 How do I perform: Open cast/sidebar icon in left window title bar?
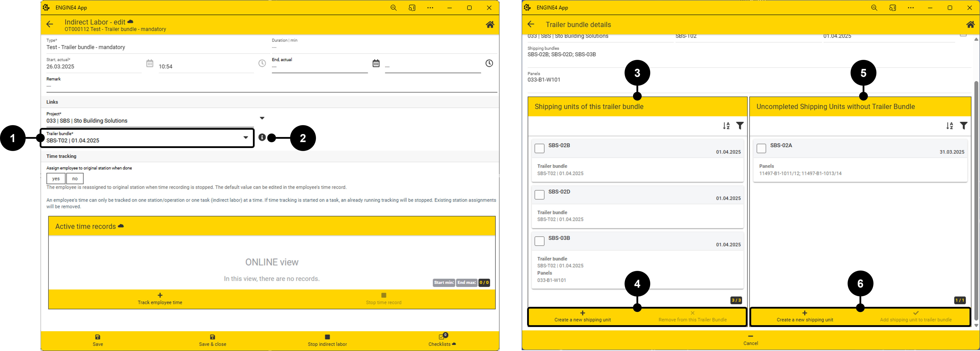[412, 8]
